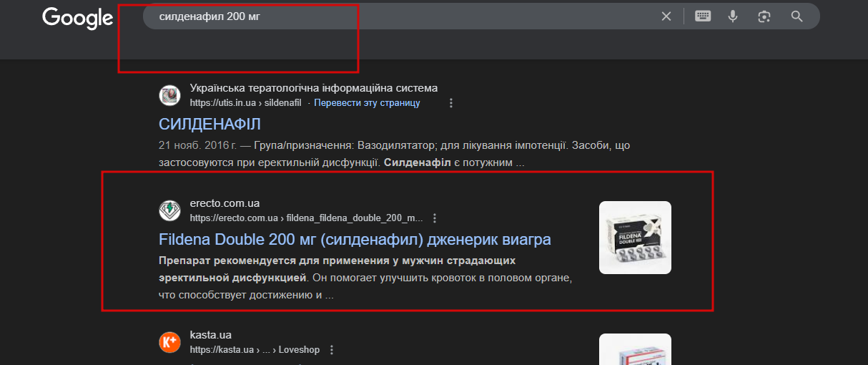Click the Google logo
Screen dimensions: 868x365
[78, 17]
